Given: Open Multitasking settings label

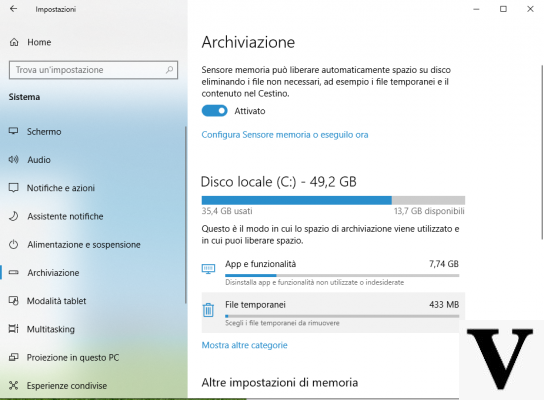Looking at the screenshot, I should [51, 329].
